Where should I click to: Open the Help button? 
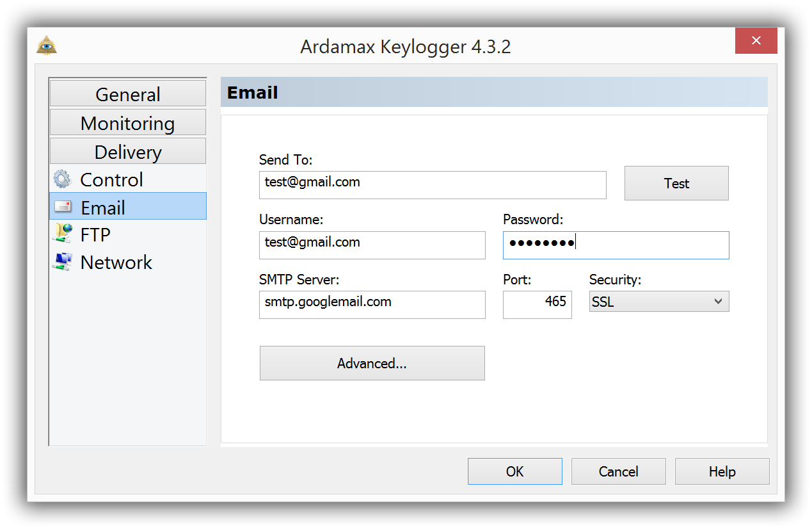click(722, 471)
